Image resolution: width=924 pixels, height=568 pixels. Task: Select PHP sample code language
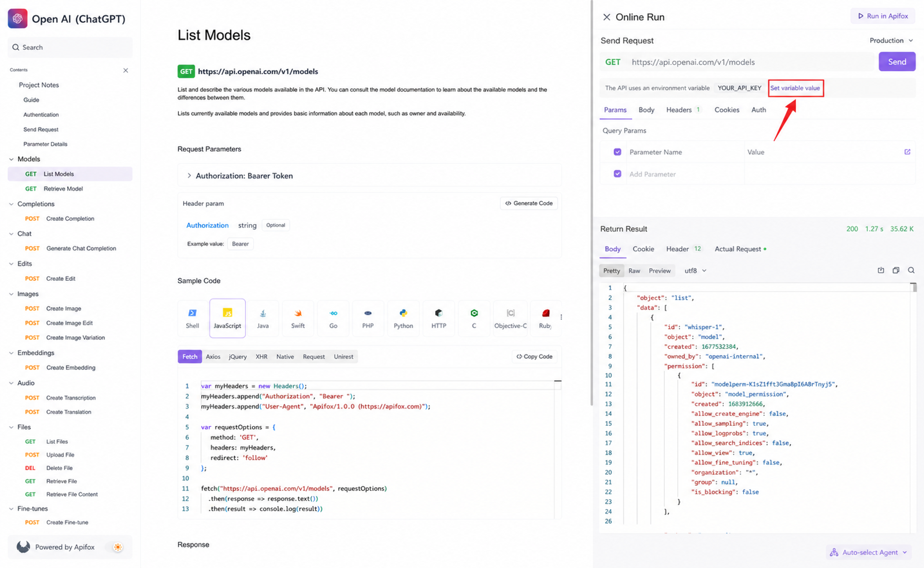click(368, 318)
